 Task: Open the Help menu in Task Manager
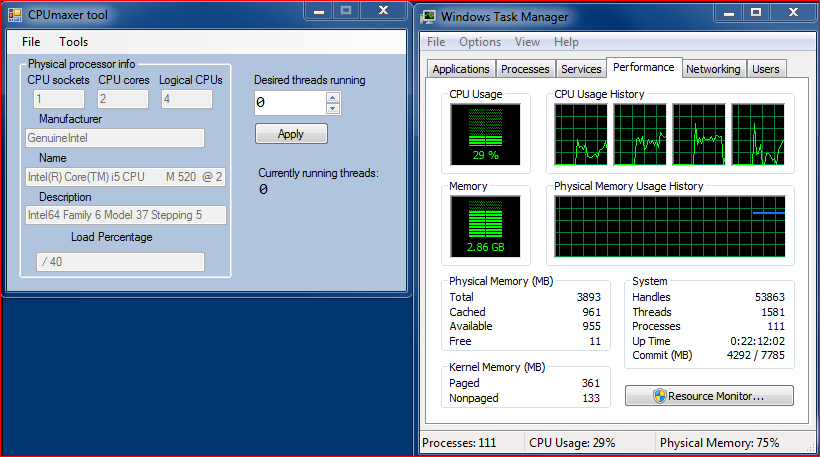(x=566, y=42)
